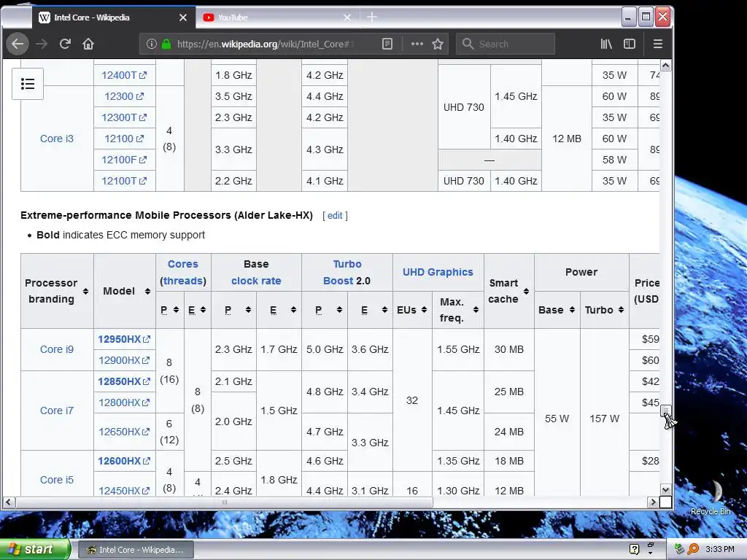Open the 12300 model link
The image size is (747, 560).
click(124, 96)
